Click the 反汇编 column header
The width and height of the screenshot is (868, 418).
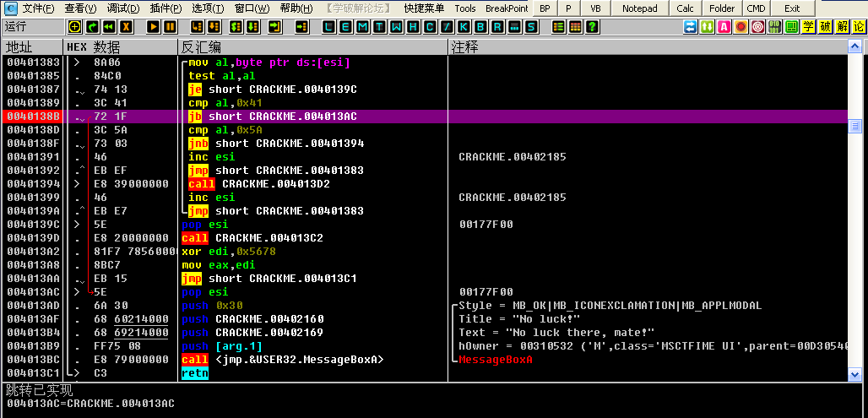click(312, 47)
